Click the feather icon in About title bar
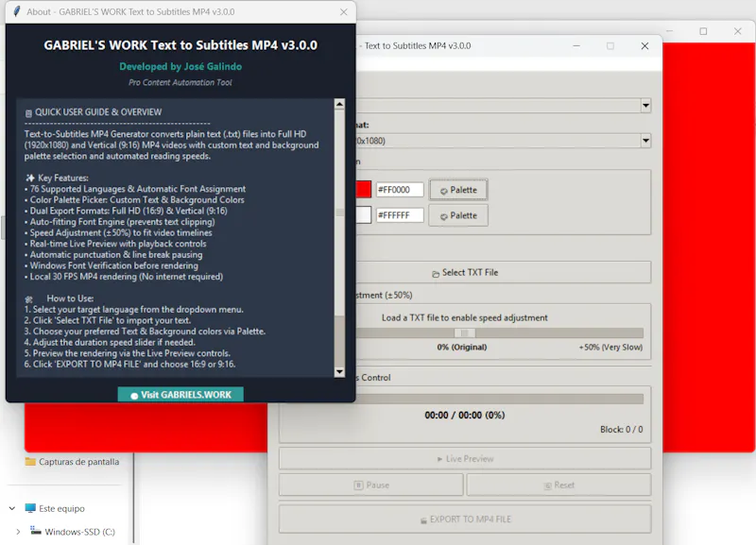Viewport: 756px width, 545px height. [16, 11]
